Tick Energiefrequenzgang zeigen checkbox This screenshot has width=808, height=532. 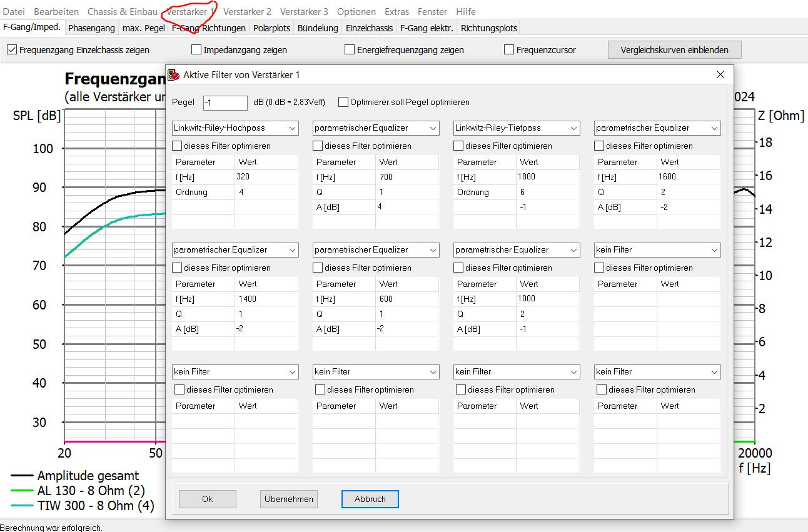coord(350,50)
